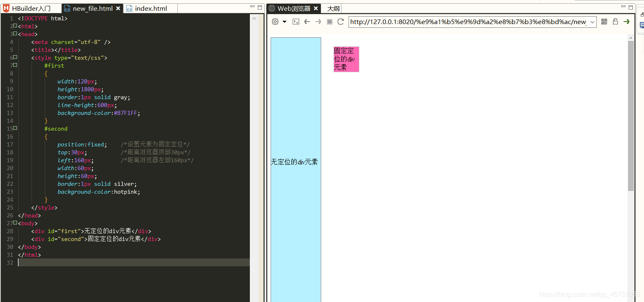Click the 无定位的div元素 text in preview

click(x=294, y=162)
